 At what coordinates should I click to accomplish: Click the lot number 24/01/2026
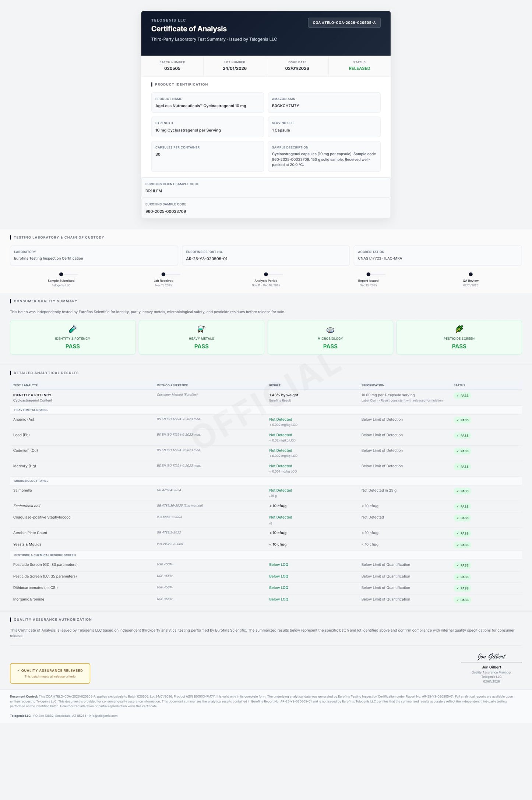pyautogui.click(x=235, y=69)
